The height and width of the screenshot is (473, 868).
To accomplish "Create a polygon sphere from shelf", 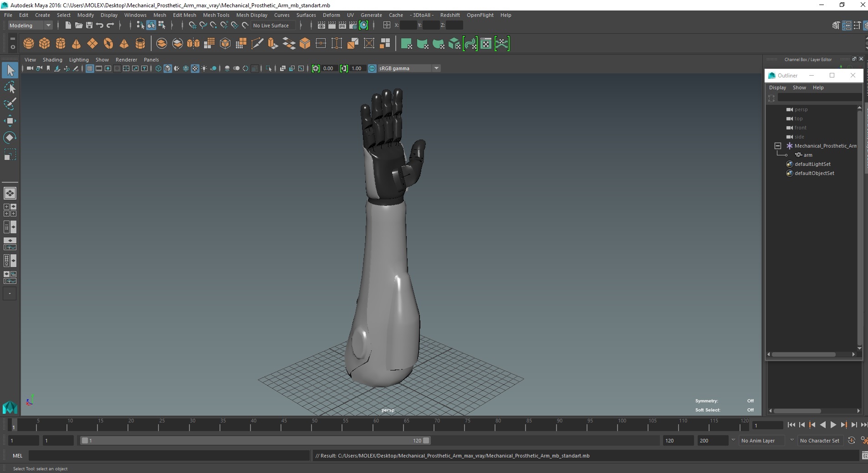I will (29, 44).
